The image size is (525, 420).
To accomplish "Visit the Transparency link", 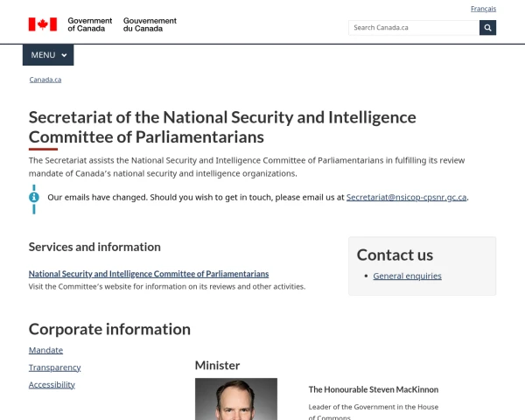I will coord(54,367).
